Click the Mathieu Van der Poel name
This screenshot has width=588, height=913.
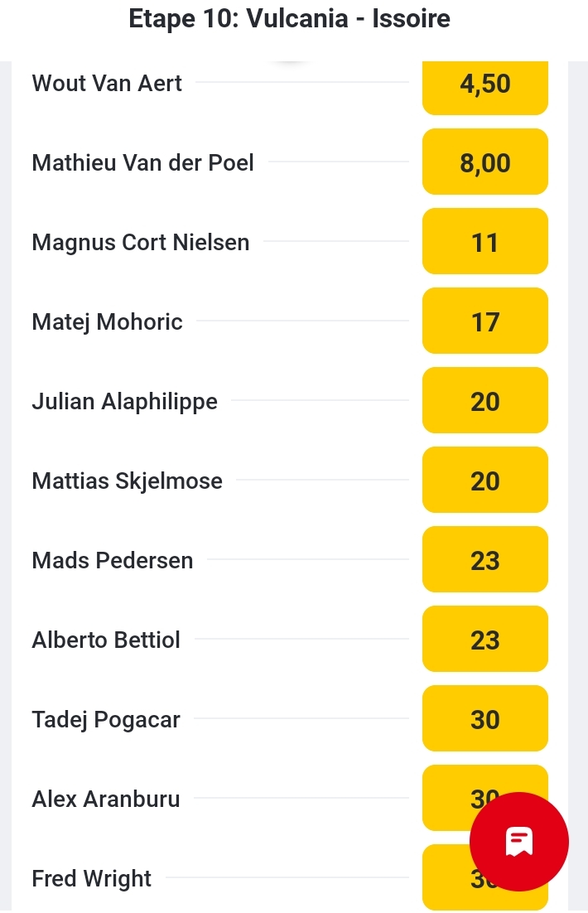pos(142,163)
